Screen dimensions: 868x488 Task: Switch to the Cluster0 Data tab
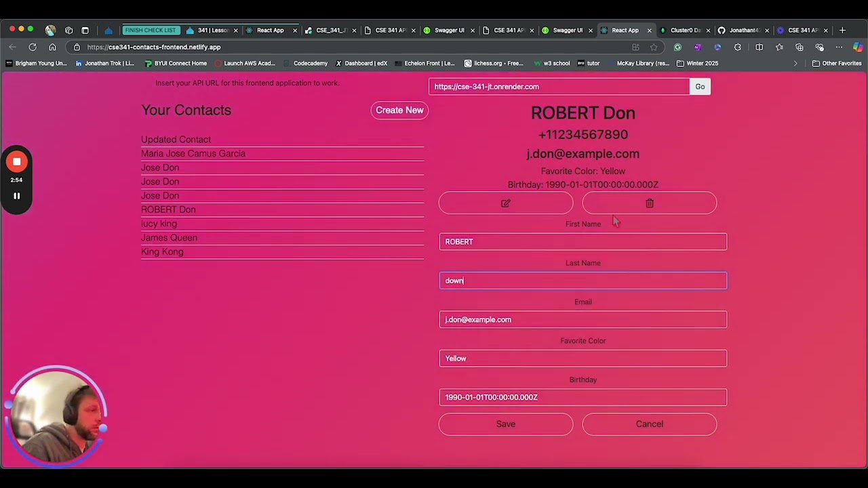684,30
